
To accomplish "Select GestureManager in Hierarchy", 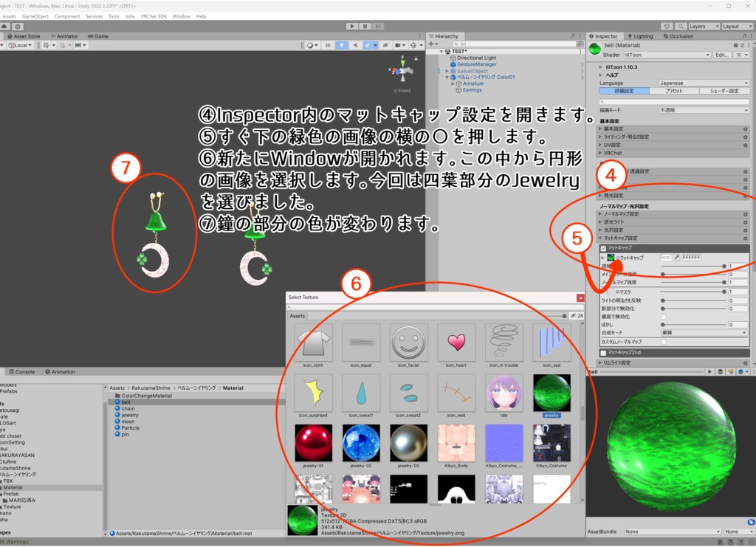I will pos(476,64).
